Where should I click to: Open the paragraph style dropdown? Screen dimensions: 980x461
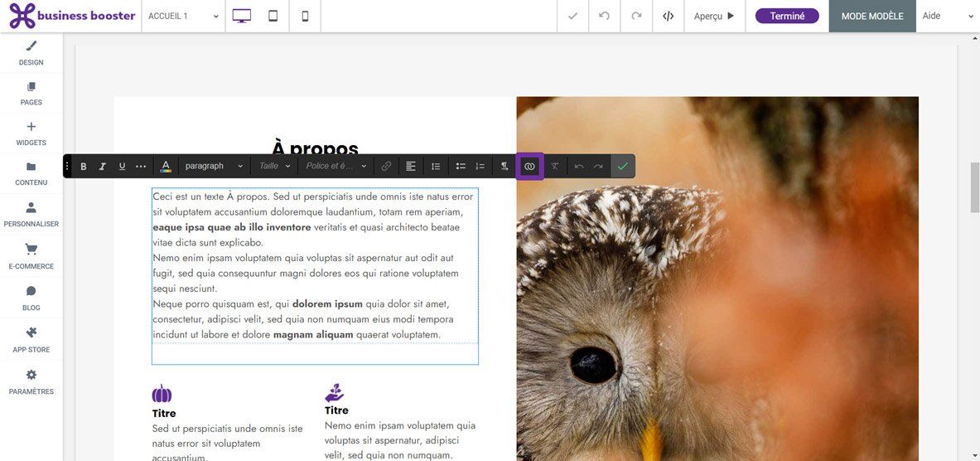[x=214, y=167]
